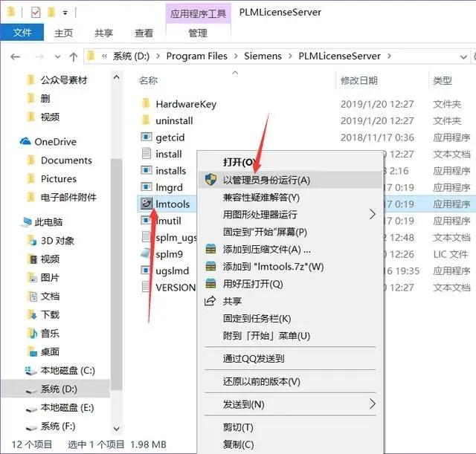476x454 pixels.
Task: Click the HardwareKey folder icon
Action: click(146, 104)
